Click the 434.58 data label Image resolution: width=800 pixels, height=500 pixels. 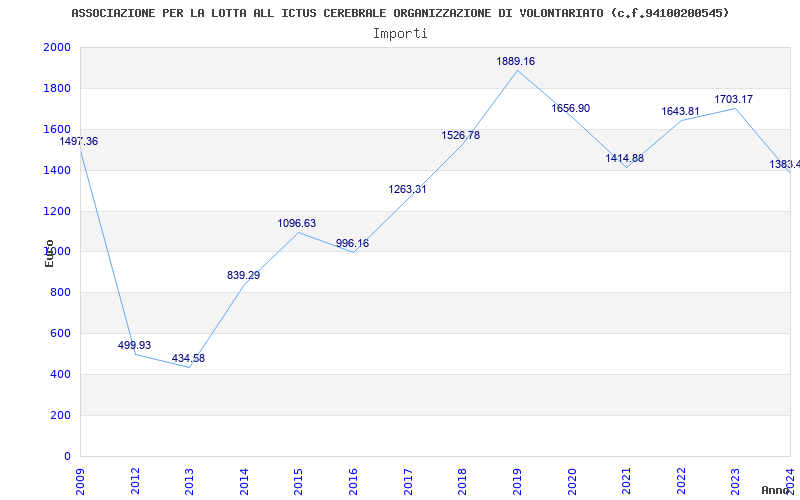click(x=188, y=358)
